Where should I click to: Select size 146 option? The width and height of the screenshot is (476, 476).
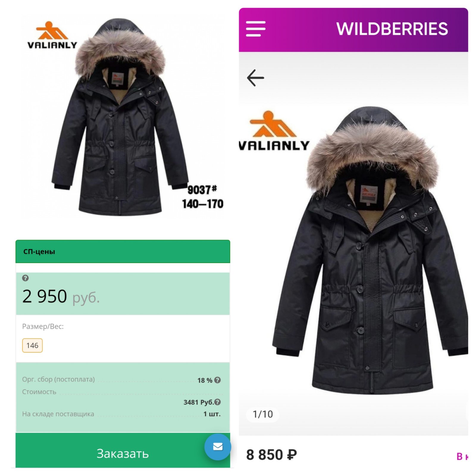32,345
